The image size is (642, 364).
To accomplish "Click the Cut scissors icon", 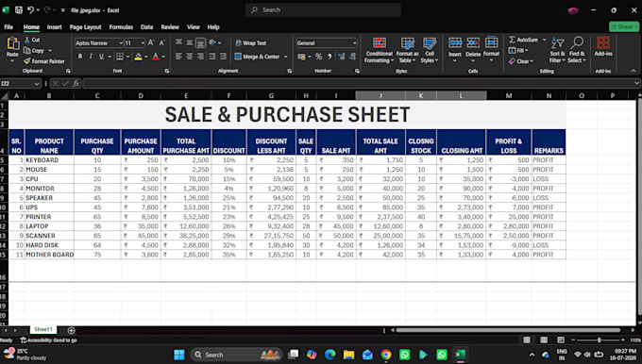I will (27, 40).
